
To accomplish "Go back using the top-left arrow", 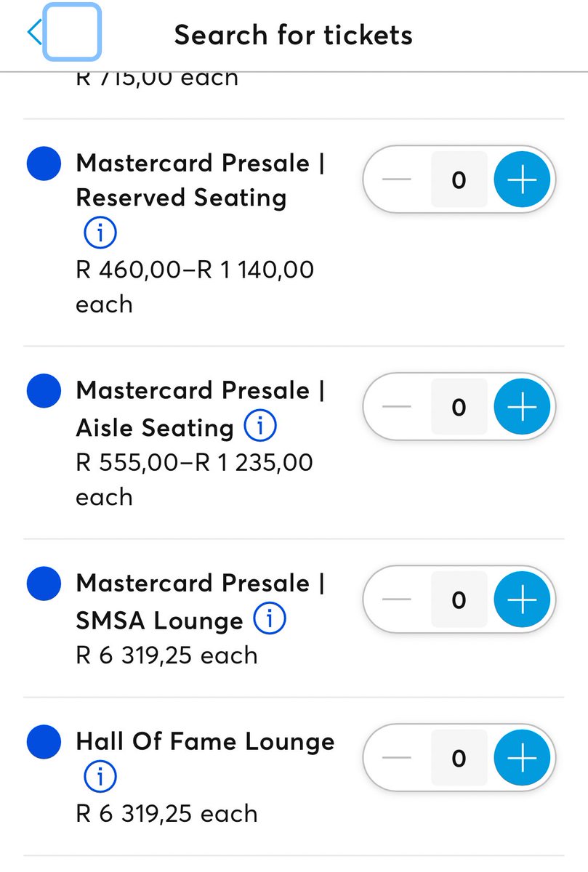I will pyautogui.click(x=34, y=33).
